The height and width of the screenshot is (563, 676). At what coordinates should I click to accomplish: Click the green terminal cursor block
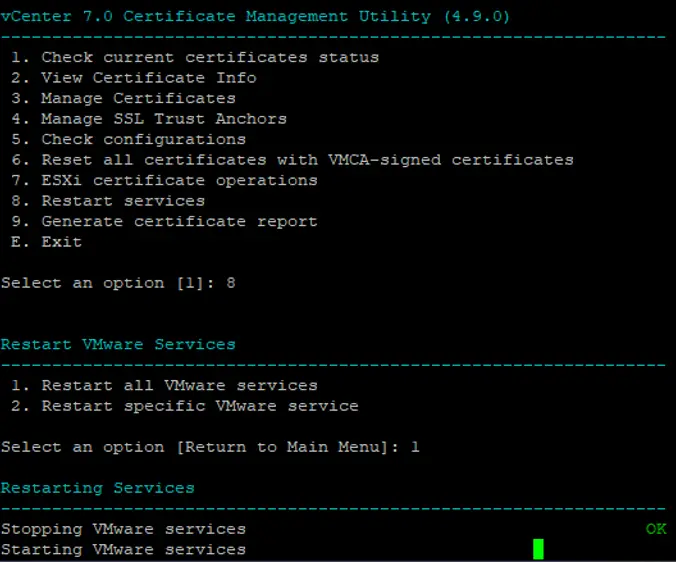coord(538,549)
